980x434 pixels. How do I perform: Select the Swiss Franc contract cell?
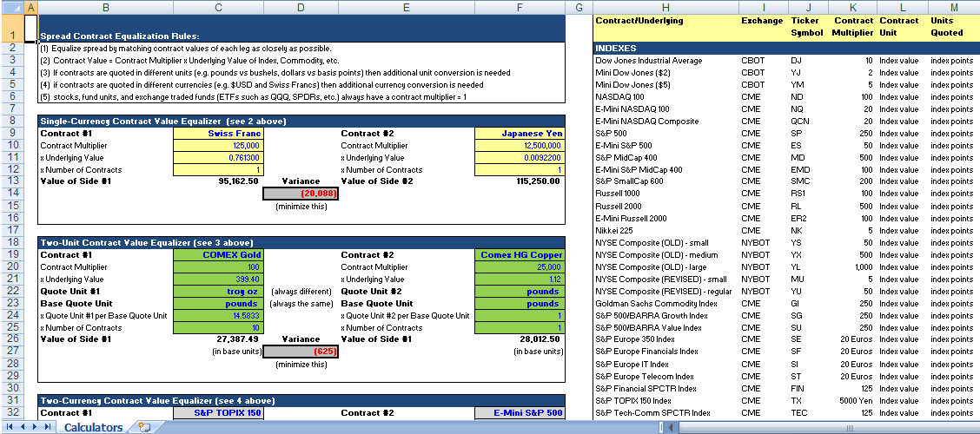click(x=218, y=133)
